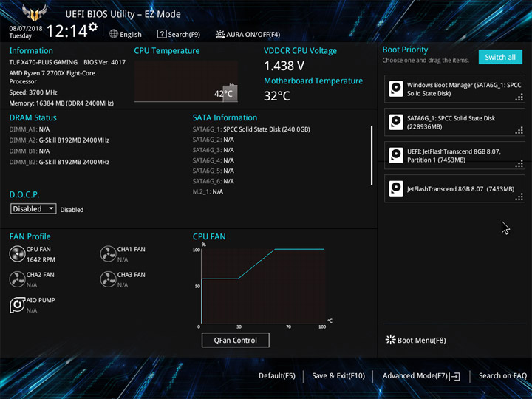Grab the drag handle on Windows Boot Manager
532x399 pixels.
(x=519, y=98)
